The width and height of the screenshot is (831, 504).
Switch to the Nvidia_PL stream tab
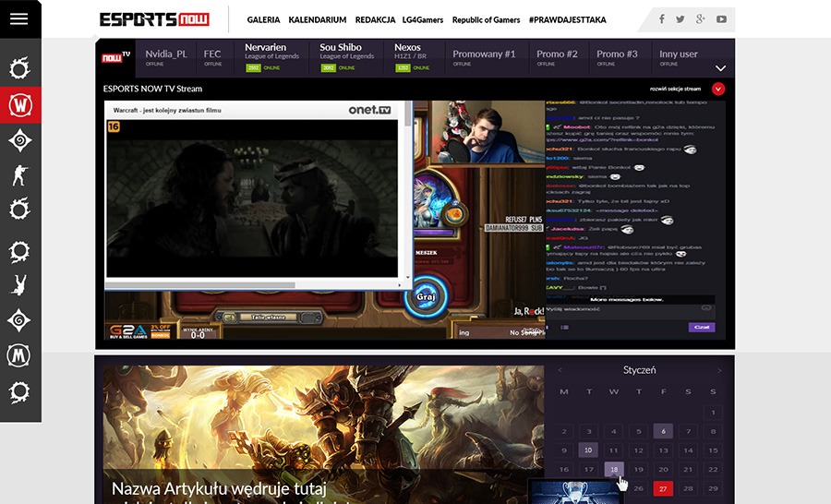tap(166, 58)
